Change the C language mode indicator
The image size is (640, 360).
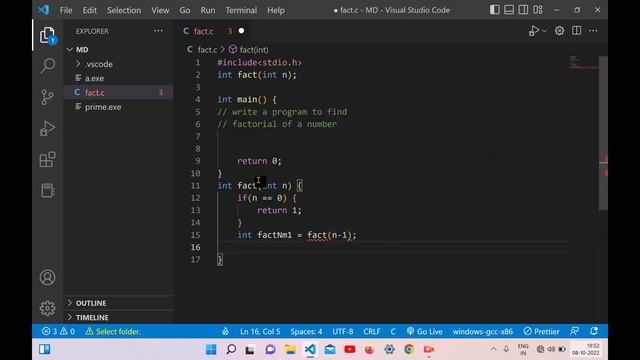coord(393,331)
